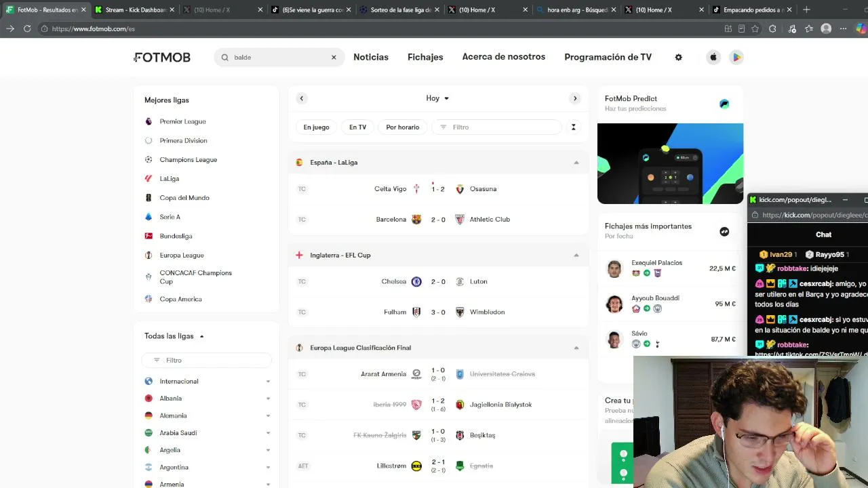Viewport: 868px width, 488px height.
Task: Click the Chelsea team crest
Action: pyautogui.click(x=416, y=281)
